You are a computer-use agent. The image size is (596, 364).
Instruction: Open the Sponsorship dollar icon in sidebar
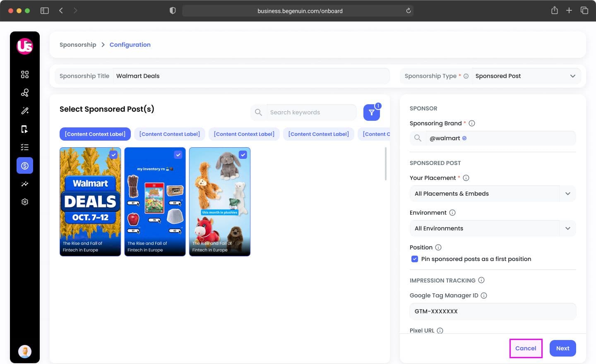coord(25,165)
